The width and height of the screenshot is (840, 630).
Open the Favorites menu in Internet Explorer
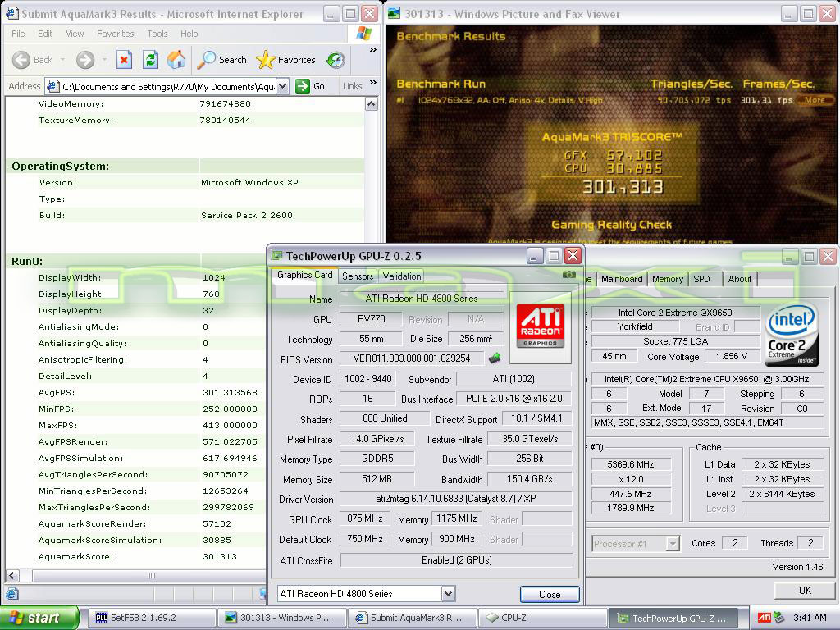(115, 33)
